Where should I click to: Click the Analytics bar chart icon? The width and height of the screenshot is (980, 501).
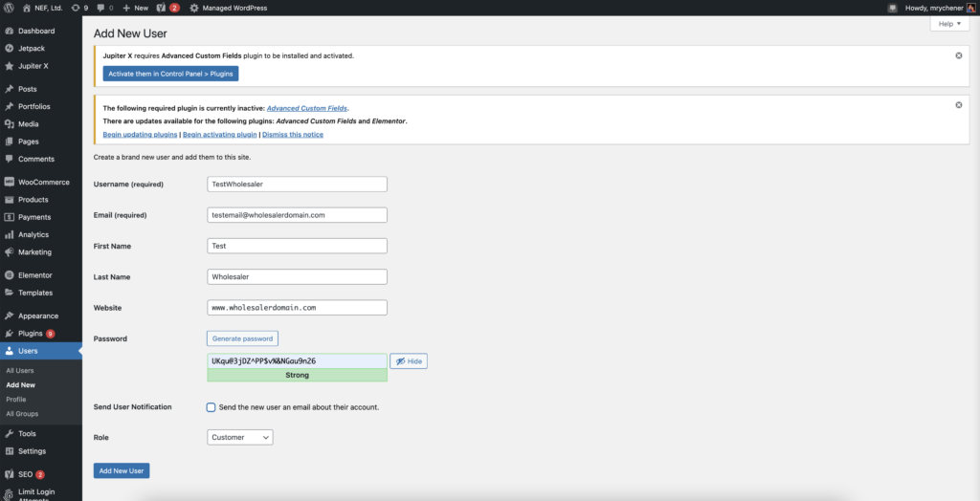tap(9, 234)
